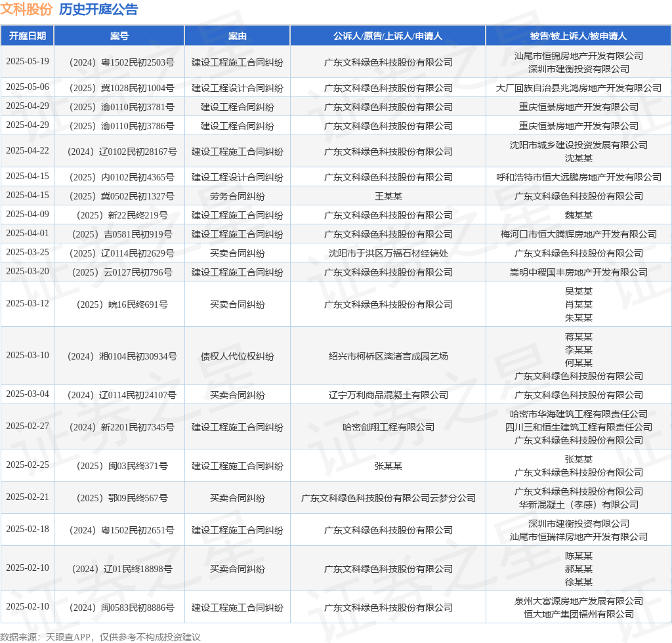Click plaintiff 辽宁万利商品混凝土有限公司
Screen dimensions: 672x643
(388, 395)
